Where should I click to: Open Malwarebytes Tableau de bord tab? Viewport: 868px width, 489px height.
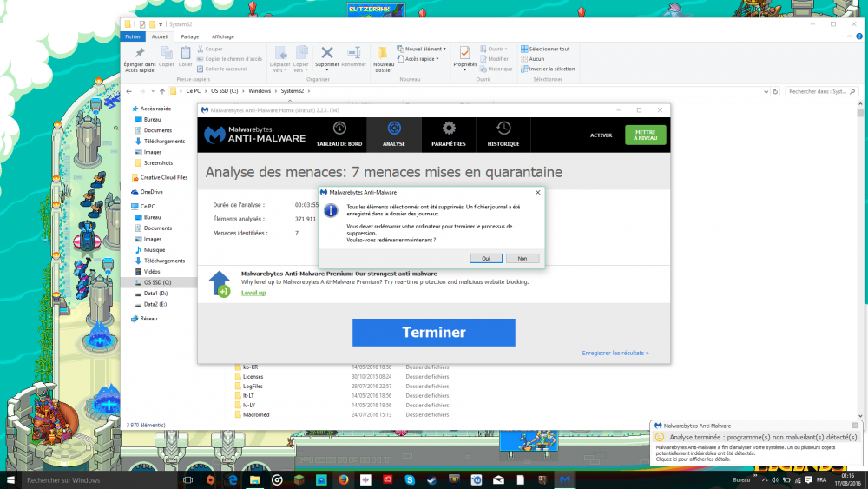tap(339, 135)
